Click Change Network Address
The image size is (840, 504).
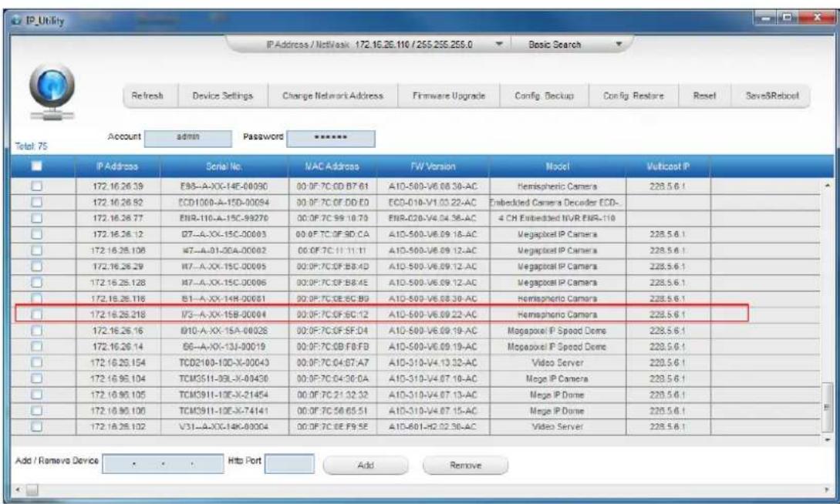332,96
